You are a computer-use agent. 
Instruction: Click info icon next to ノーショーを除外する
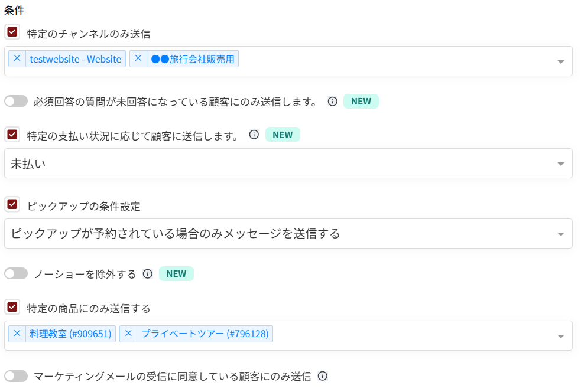(x=148, y=274)
